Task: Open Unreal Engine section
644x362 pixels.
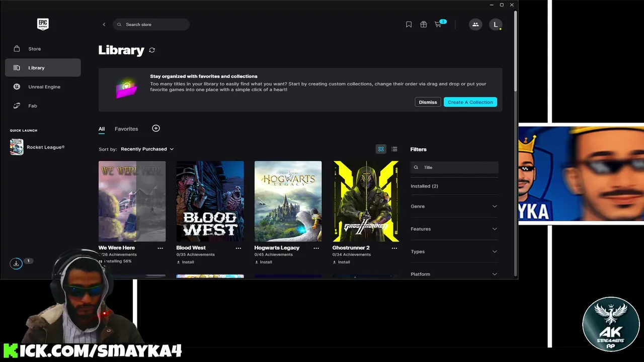Action: tap(43, 87)
